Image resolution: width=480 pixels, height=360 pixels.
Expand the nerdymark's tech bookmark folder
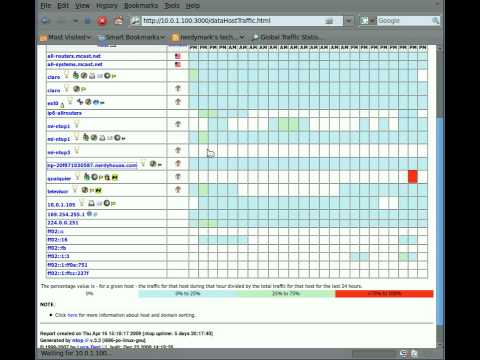pyautogui.click(x=208, y=37)
